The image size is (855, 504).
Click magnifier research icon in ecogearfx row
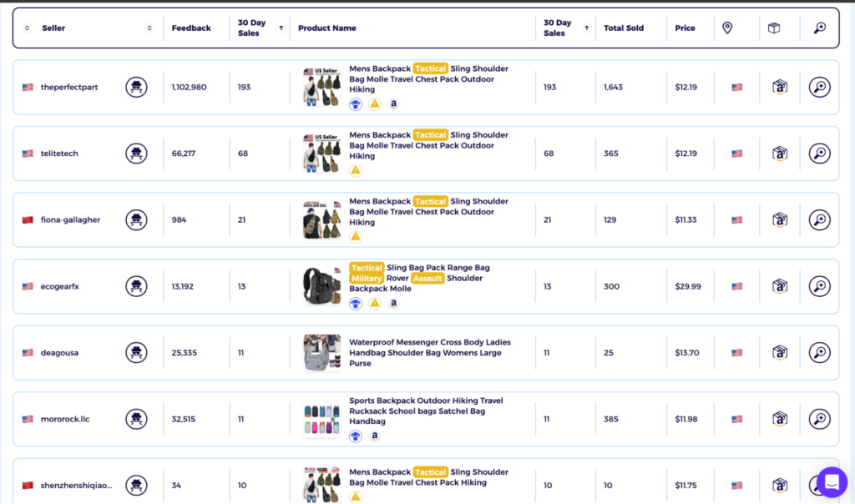(820, 286)
